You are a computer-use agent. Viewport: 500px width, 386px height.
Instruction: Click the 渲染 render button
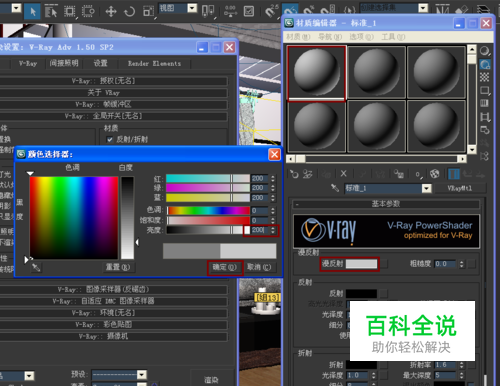point(211,380)
